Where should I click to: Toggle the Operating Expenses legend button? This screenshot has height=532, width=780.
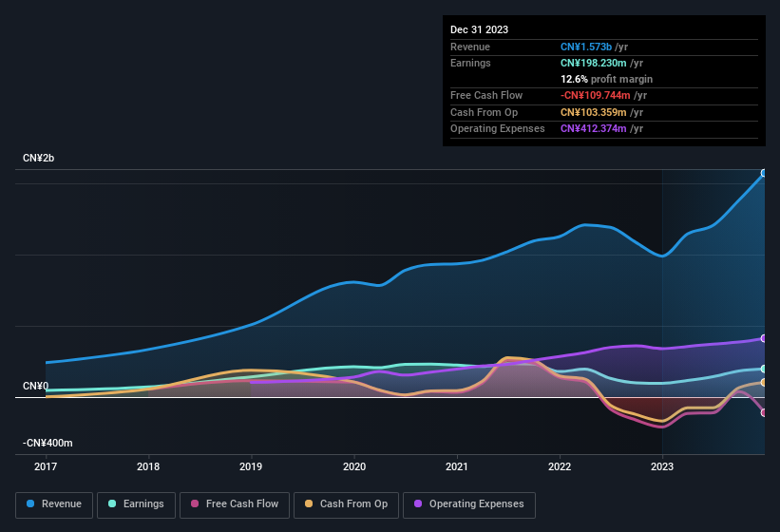[x=469, y=504]
